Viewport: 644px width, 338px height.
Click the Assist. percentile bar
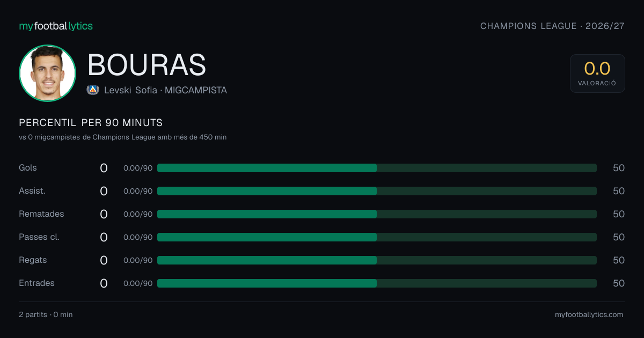pyautogui.click(x=377, y=191)
